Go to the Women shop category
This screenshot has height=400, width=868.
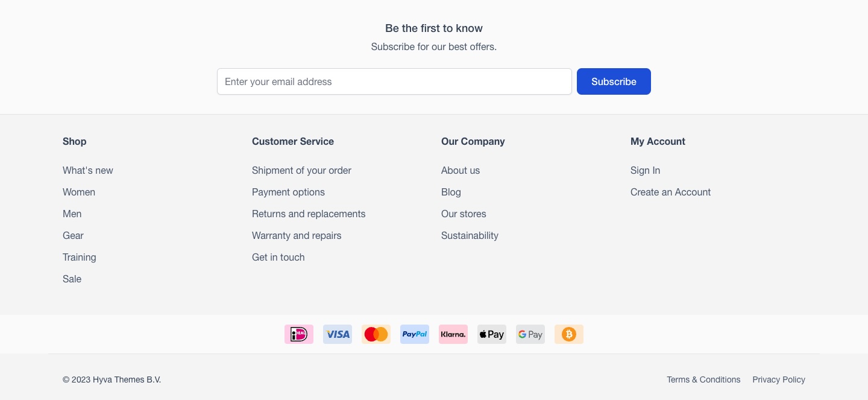(79, 192)
